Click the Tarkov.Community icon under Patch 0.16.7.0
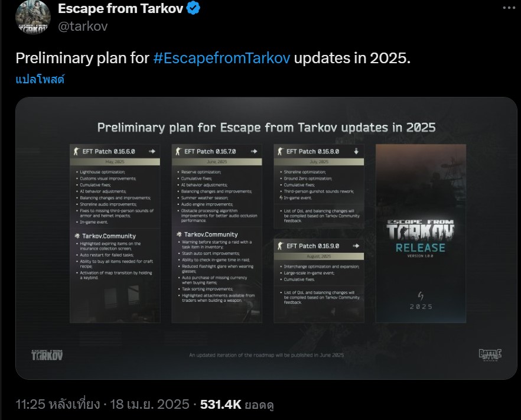 point(179,235)
